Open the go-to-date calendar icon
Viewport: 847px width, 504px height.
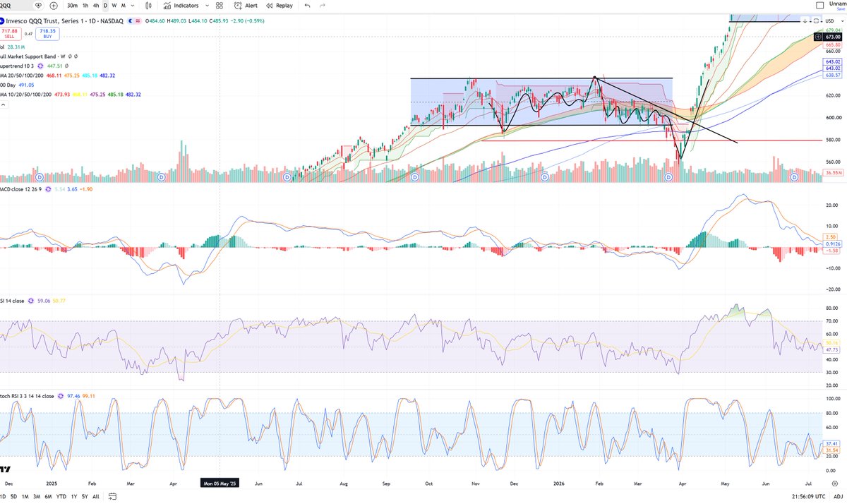[x=112, y=496]
